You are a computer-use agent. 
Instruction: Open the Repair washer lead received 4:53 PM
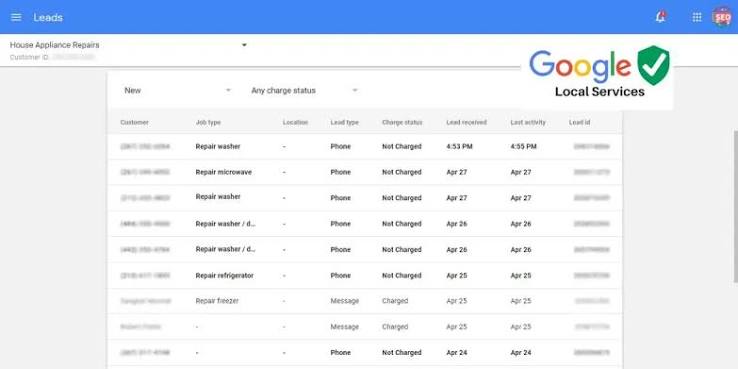click(365, 146)
